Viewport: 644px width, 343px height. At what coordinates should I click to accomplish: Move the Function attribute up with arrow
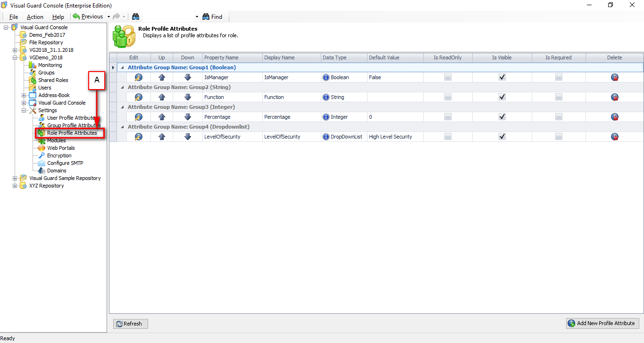tap(162, 97)
